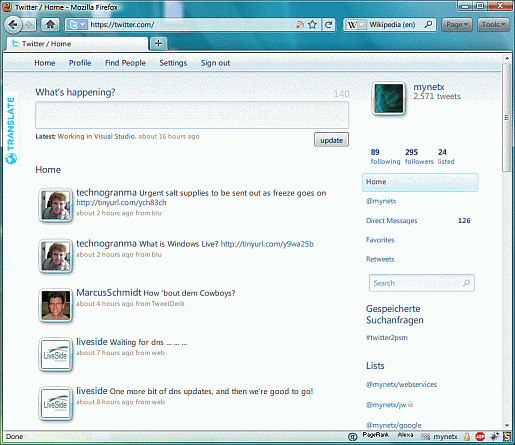This screenshot has height=445, width=515.
Task: Open technogranma avatar on salt supplies tweet
Action: tap(56, 205)
